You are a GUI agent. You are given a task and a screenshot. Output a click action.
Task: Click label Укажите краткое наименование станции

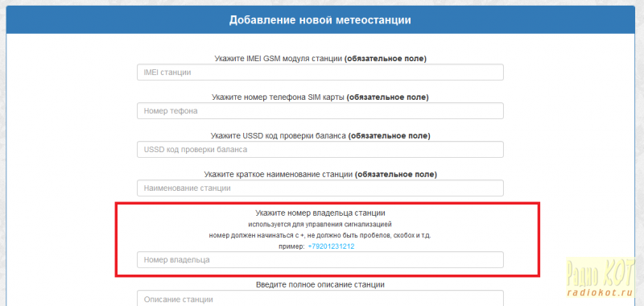(x=279, y=175)
